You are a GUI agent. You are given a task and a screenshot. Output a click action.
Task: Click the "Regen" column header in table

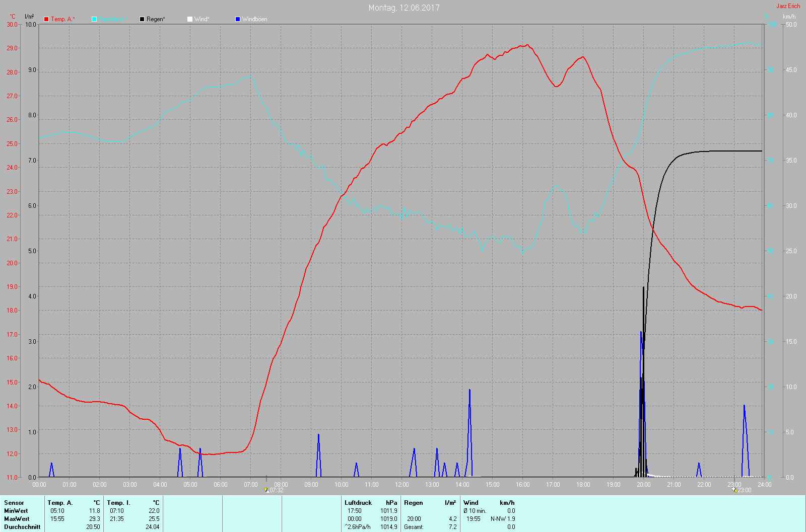(x=414, y=503)
